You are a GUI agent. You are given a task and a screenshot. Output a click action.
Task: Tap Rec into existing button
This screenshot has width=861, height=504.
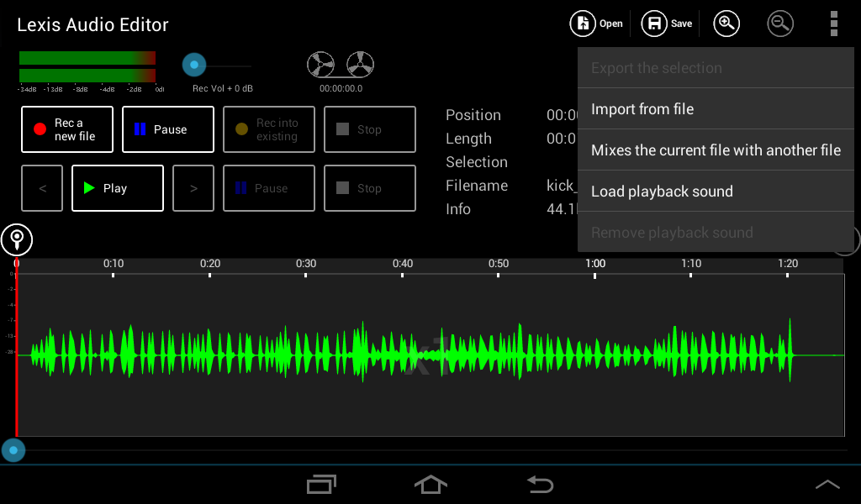click(x=269, y=129)
